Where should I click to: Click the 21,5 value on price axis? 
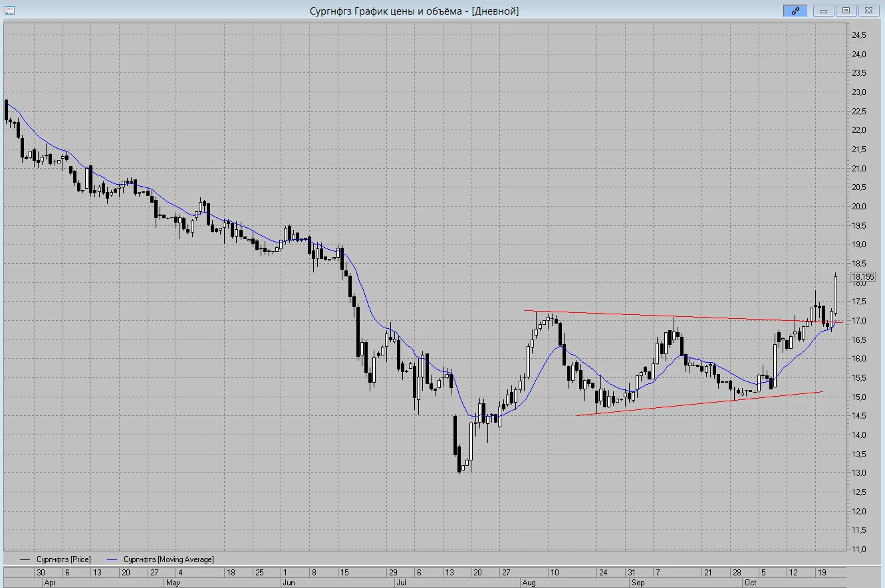858,149
